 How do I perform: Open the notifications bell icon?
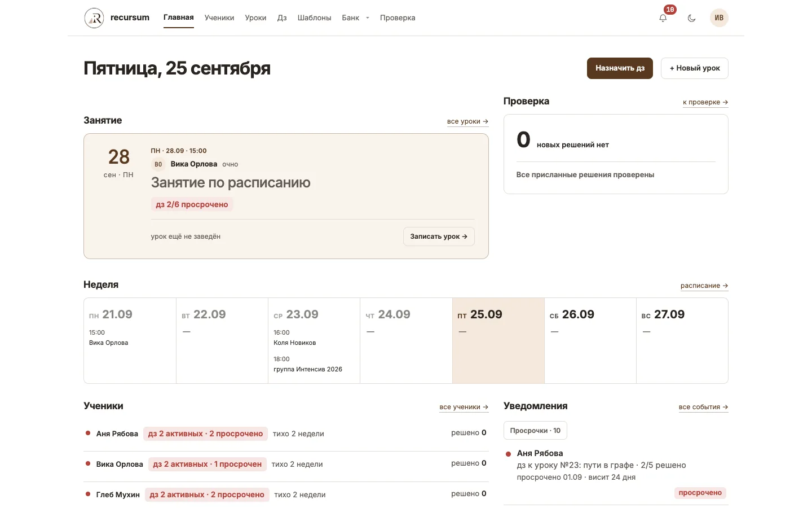663,18
